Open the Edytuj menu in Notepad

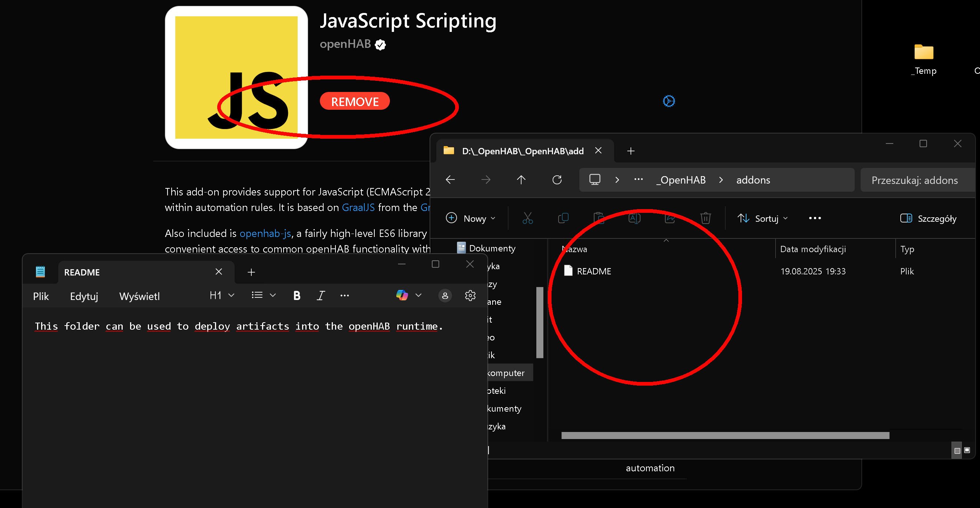[x=84, y=296]
